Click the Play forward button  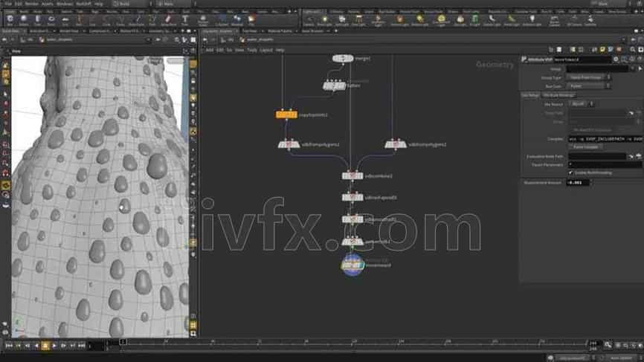tap(54, 346)
